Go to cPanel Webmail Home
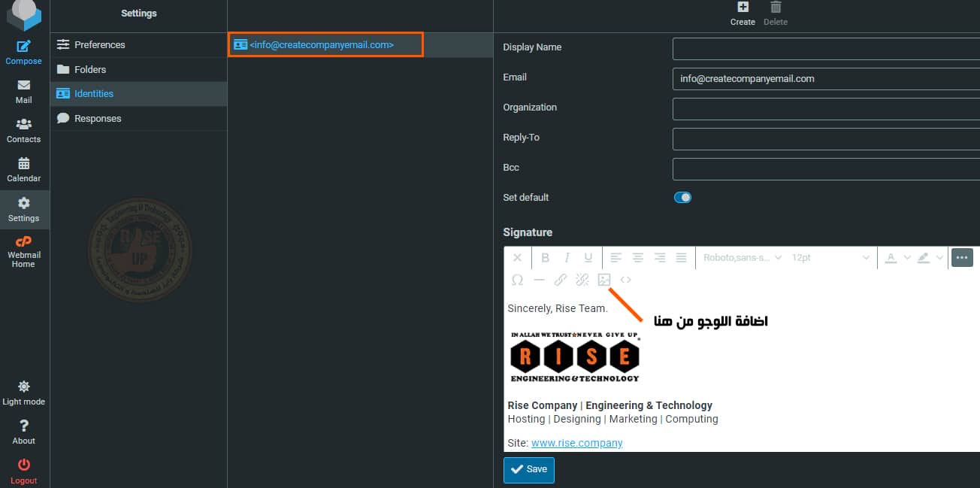The width and height of the screenshot is (980, 488). pyautogui.click(x=24, y=251)
